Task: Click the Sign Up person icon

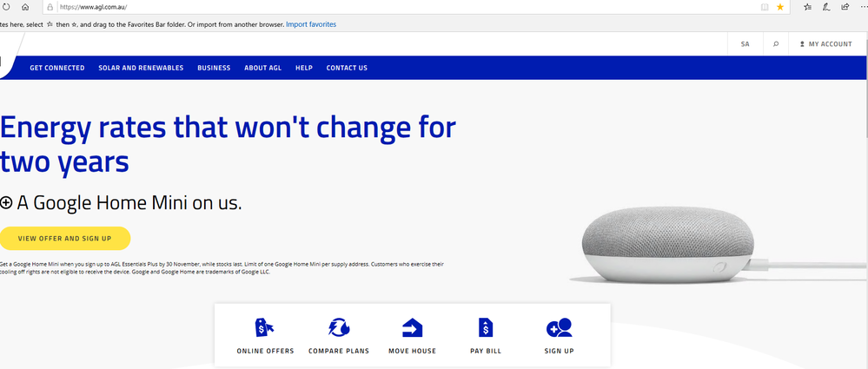Action: click(559, 328)
